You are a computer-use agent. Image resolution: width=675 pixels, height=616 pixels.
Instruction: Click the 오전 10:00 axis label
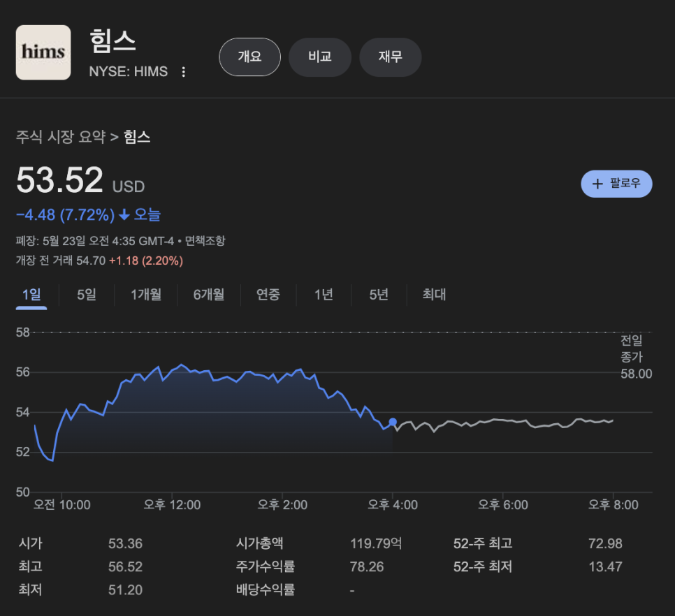[x=62, y=504]
